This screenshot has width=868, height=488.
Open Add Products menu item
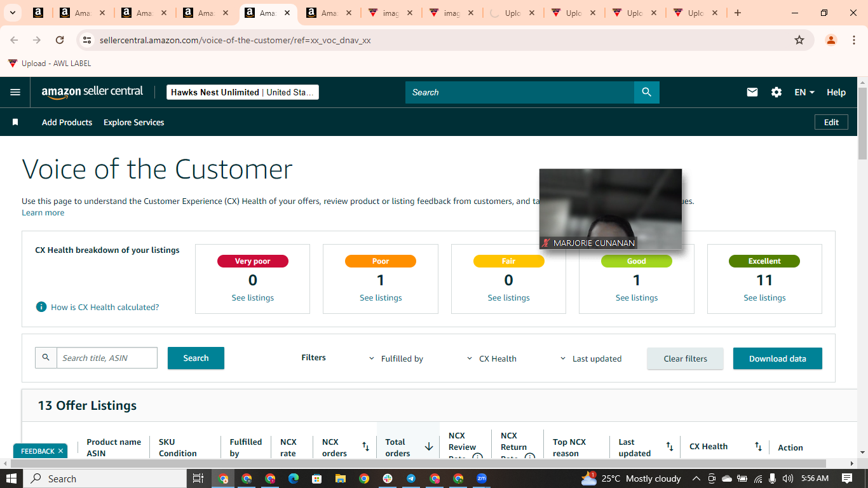pyautogui.click(x=67, y=122)
